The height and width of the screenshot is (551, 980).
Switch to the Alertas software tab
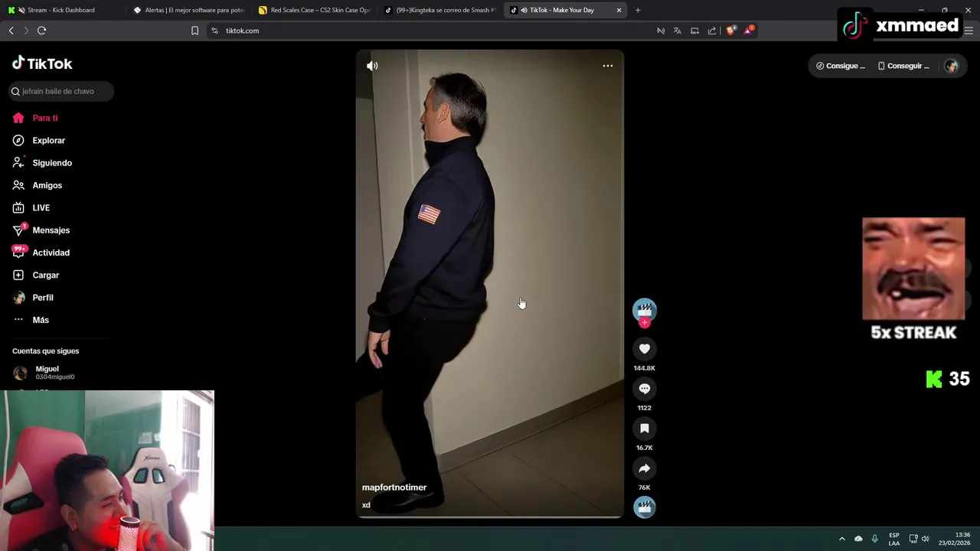189,10
